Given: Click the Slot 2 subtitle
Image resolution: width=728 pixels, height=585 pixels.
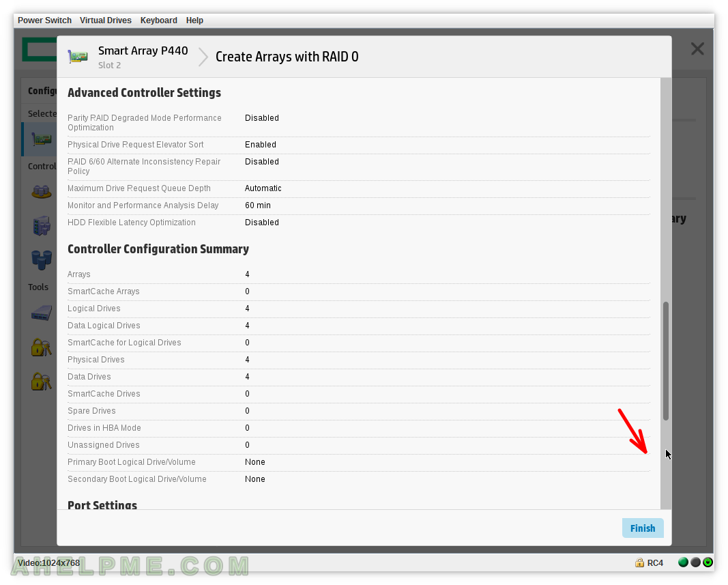Looking at the screenshot, I should [x=110, y=65].
